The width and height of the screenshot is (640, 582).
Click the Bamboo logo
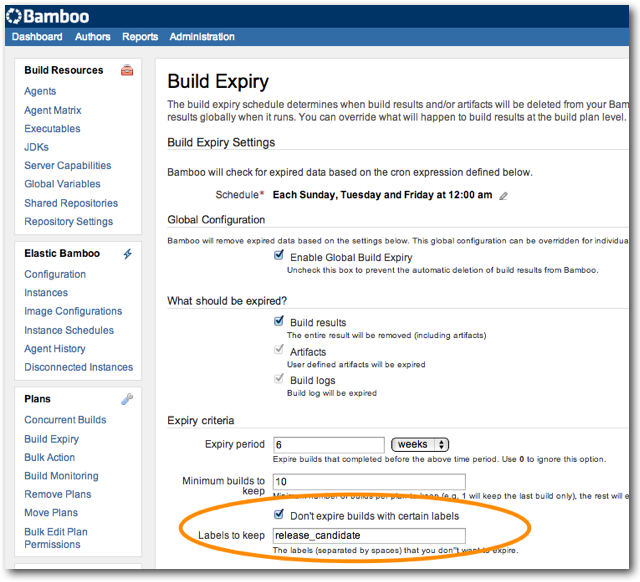(x=48, y=17)
